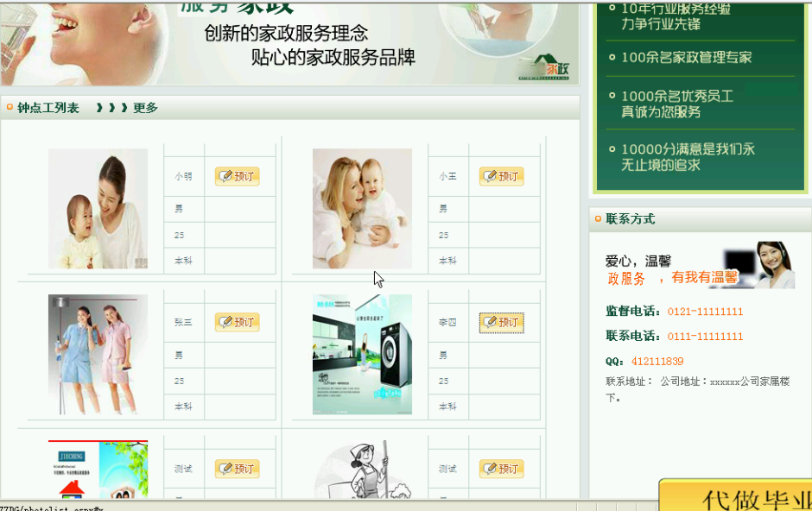This screenshot has height=511, width=812.
Task: Click the 1000余名优秀员工 bullet item
Action: (x=677, y=104)
